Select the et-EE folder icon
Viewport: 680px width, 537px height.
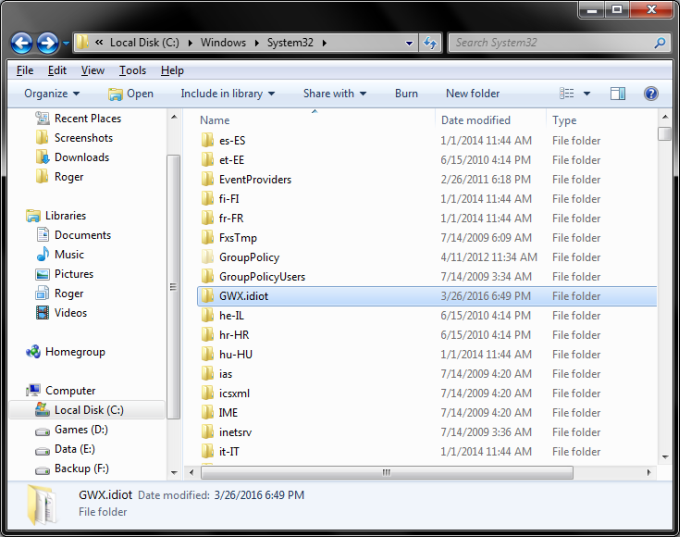pyautogui.click(x=207, y=160)
